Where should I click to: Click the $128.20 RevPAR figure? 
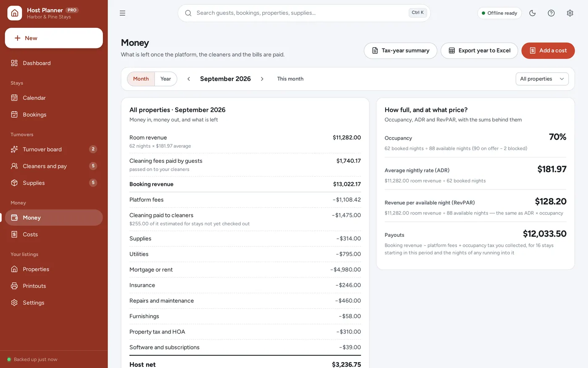click(x=551, y=202)
